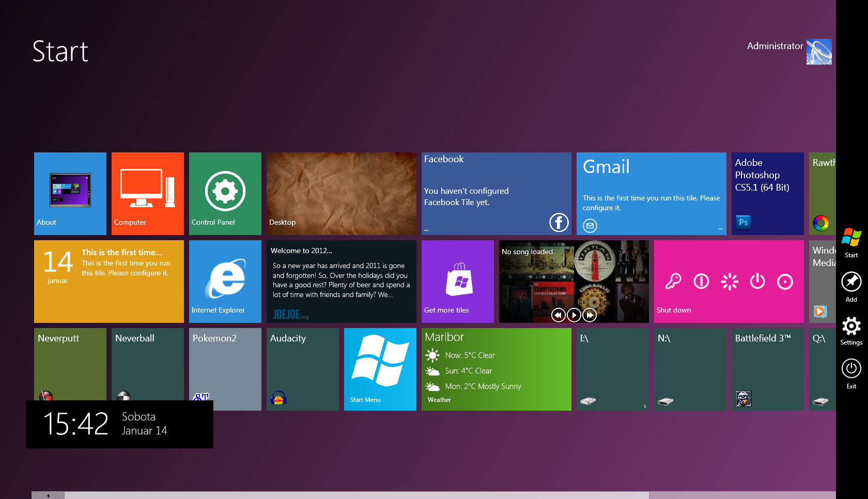Launch the Battlefield 3 tile

pos(768,369)
